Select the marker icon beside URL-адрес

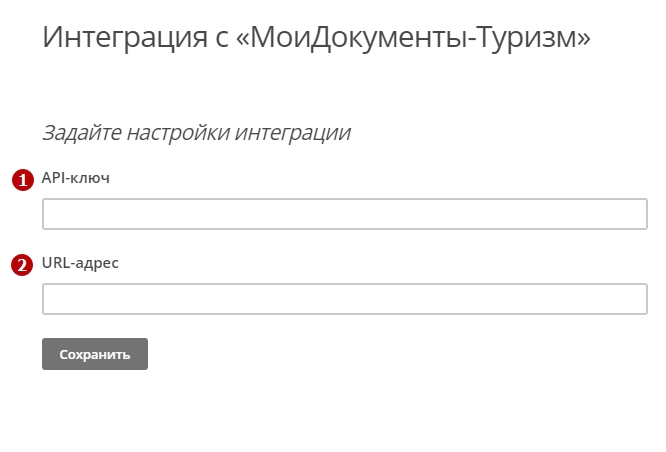tap(21, 265)
